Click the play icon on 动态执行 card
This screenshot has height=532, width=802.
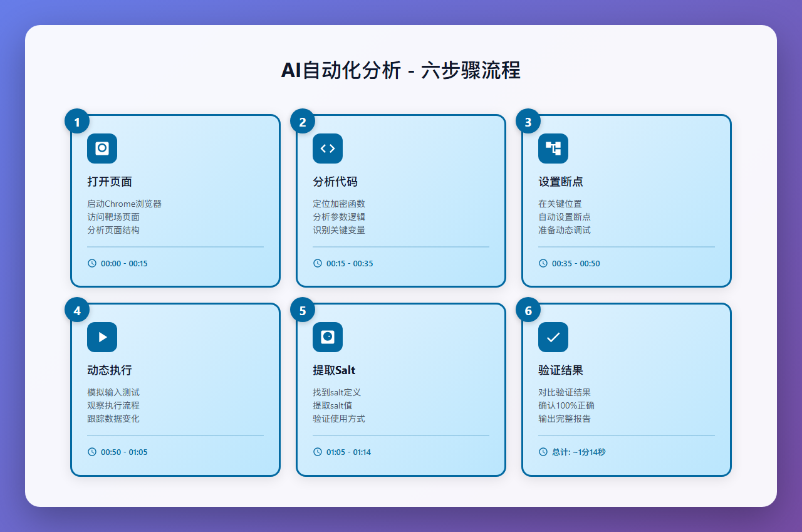[x=102, y=336]
